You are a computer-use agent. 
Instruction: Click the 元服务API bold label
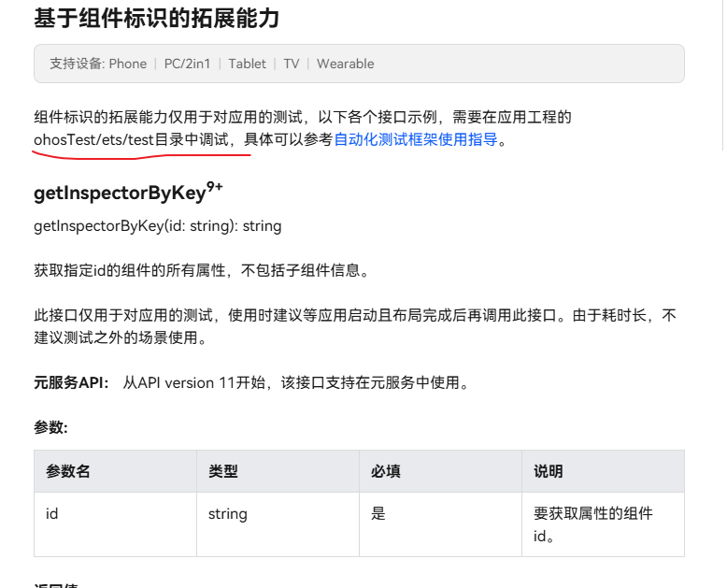click(x=71, y=382)
